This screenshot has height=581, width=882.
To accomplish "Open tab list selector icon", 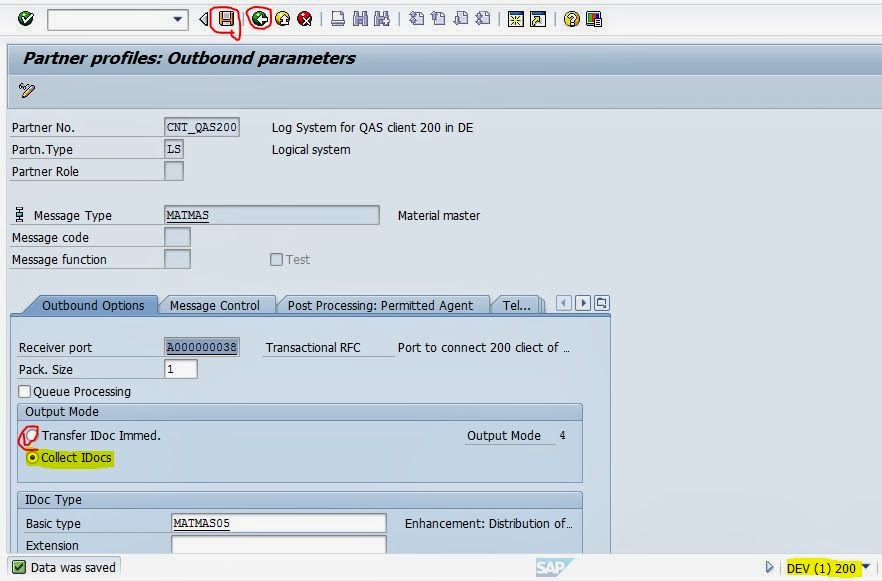I will (601, 303).
